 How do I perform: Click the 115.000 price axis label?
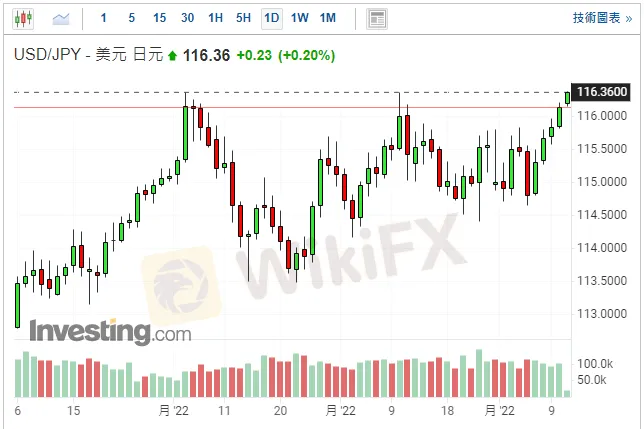click(605, 181)
